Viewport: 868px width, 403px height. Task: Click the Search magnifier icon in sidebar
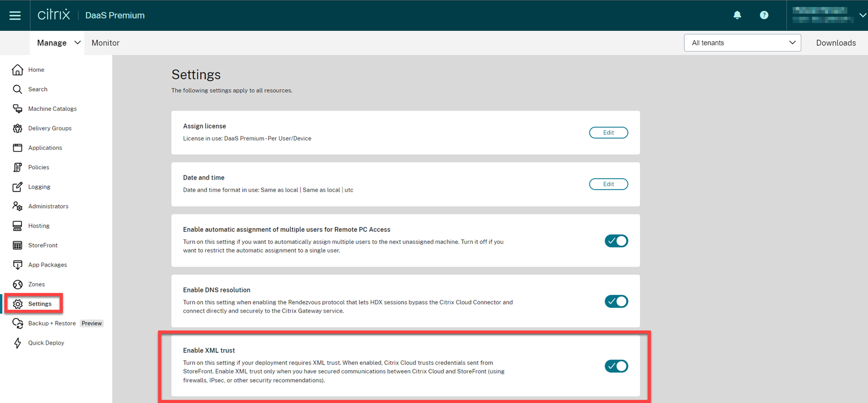coord(18,90)
